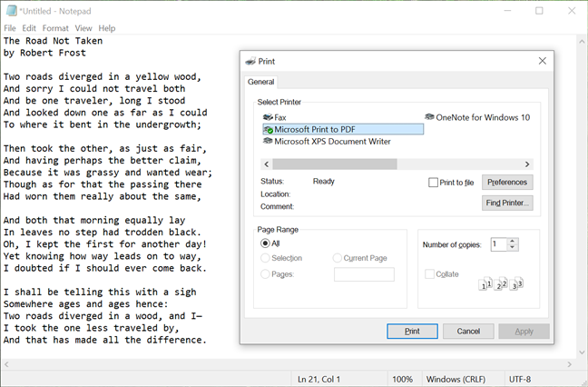Increase number of copies with up arrow
The image size is (588, 387).
(x=513, y=241)
